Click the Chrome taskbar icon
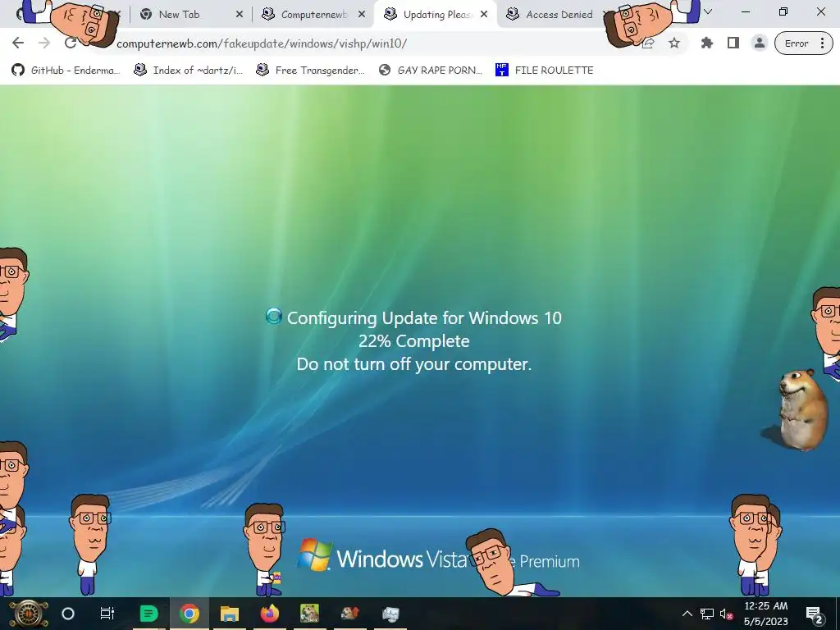The width and height of the screenshot is (840, 630). 189,614
